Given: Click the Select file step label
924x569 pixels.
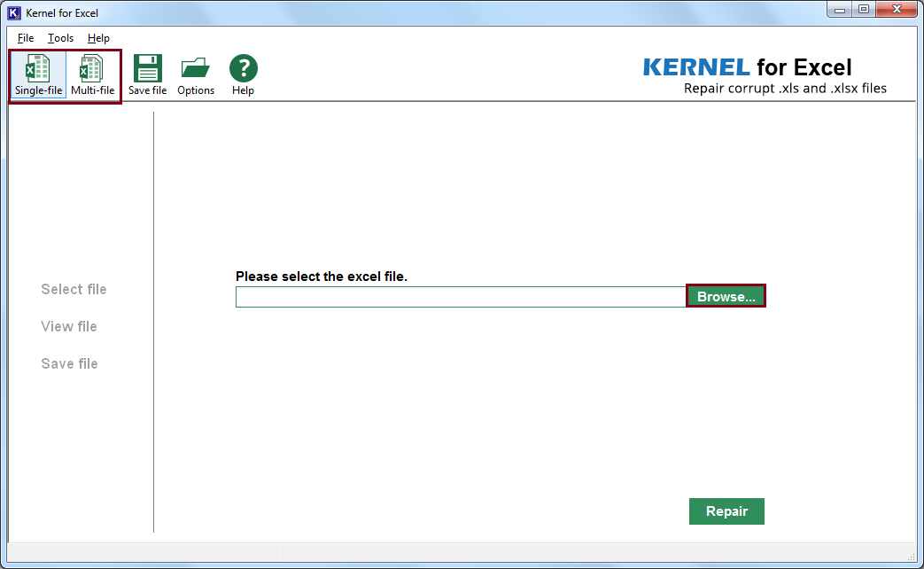Looking at the screenshot, I should point(74,290).
